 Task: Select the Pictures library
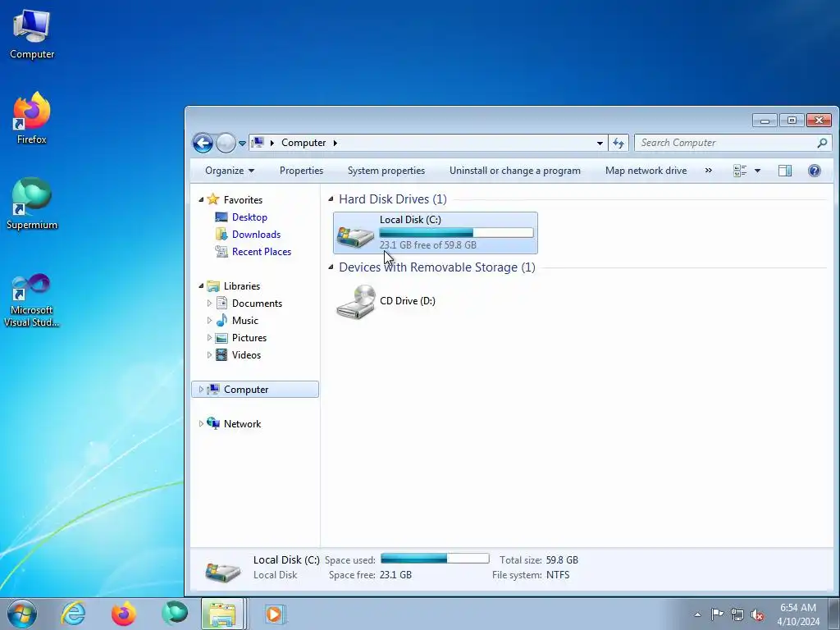pos(249,337)
